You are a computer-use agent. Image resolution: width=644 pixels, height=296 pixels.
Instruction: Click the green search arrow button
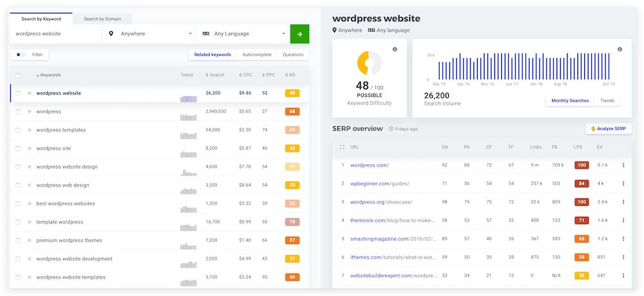click(x=299, y=34)
